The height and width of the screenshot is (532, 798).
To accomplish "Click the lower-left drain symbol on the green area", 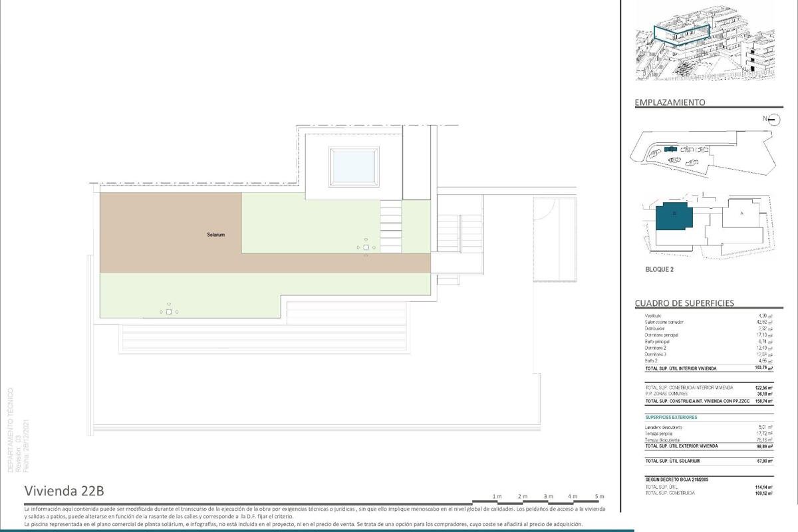I will [169, 311].
